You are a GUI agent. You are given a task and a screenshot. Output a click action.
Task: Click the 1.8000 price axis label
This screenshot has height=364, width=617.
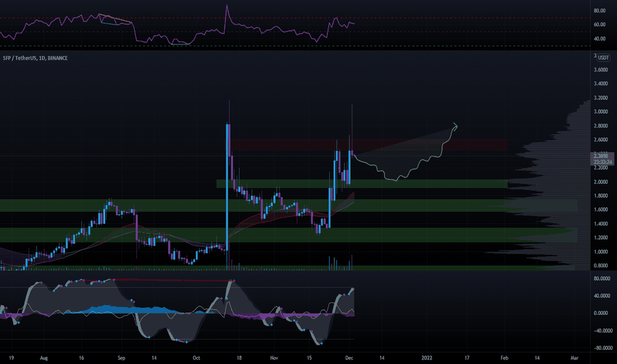(x=600, y=196)
